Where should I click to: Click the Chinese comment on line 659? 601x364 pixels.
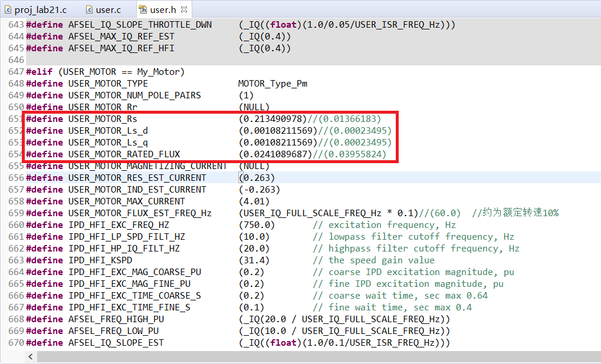tap(515, 213)
